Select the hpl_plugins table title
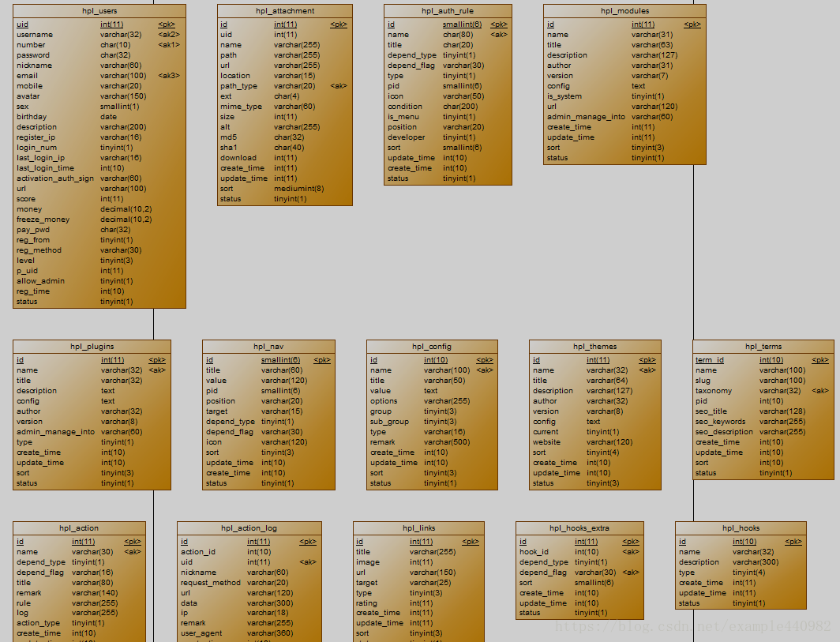 pos(92,346)
